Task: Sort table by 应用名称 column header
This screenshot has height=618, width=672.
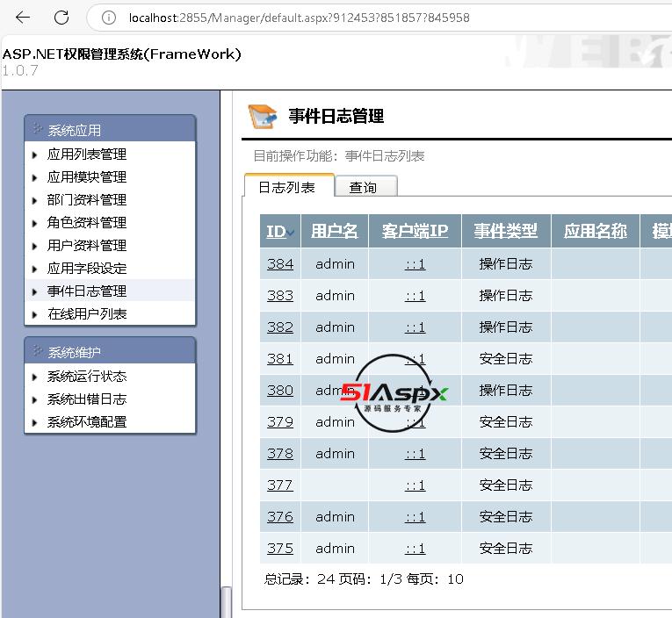Action: [x=596, y=231]
